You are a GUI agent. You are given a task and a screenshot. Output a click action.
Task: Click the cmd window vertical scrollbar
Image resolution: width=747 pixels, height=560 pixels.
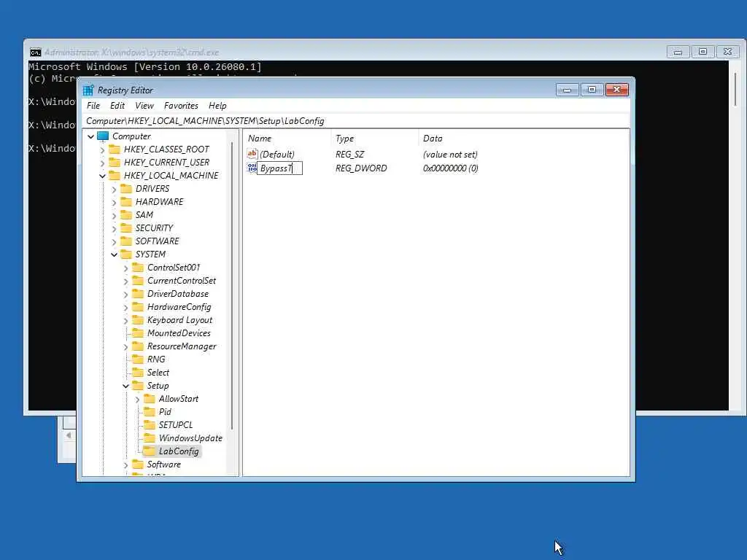click(736, 90)
